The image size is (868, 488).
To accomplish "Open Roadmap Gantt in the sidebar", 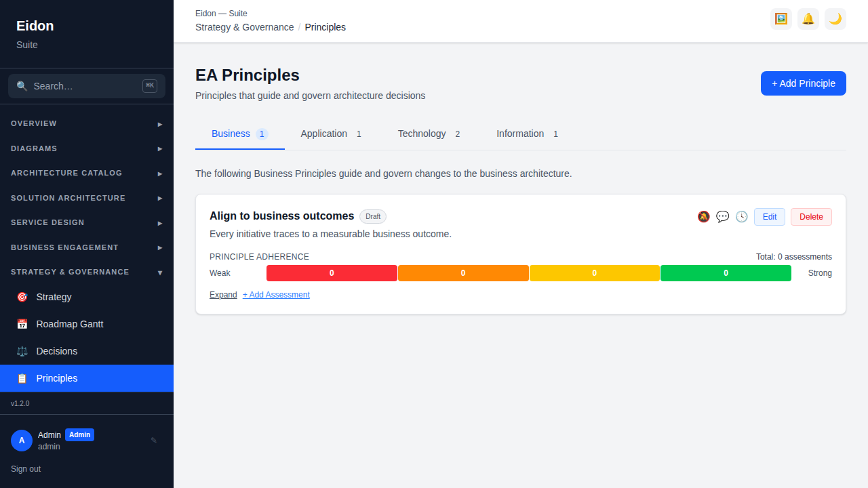I will (87, 324).
